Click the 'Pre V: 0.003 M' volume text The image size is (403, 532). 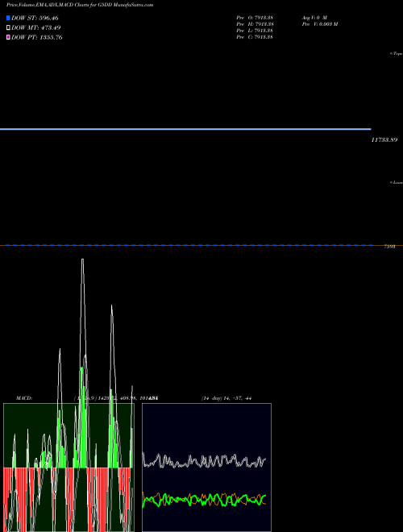[320, 24]
